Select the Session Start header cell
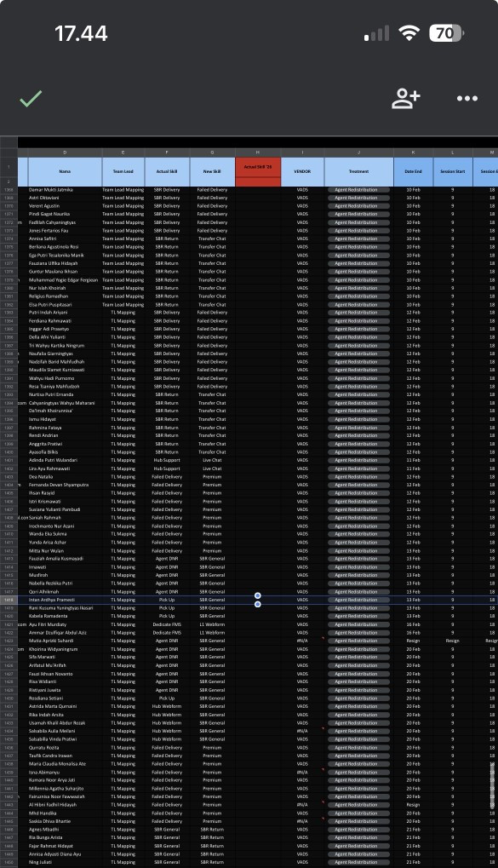This screenshot has width=498, height=868. coord(453,171)
